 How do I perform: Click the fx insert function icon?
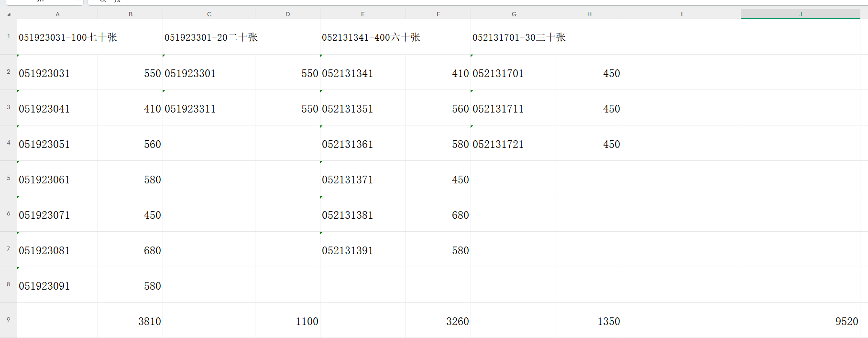[x=117, y=1]
